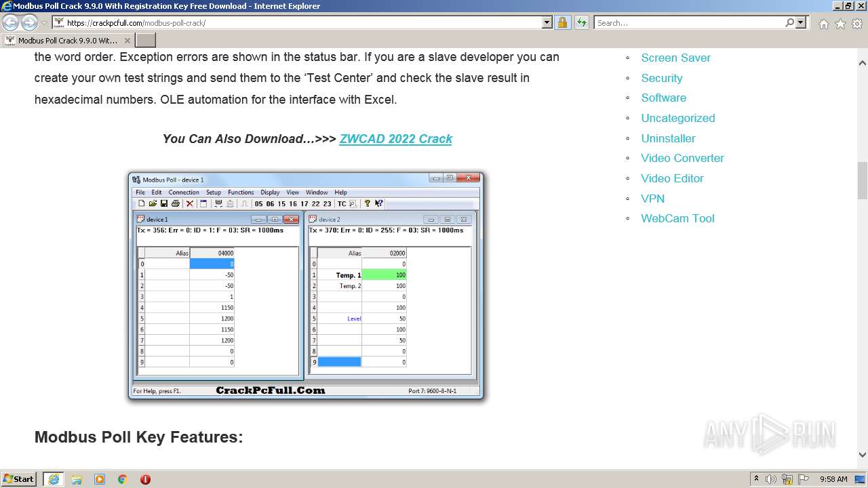
Task: Open the recent pages dropdown arrow
Action: [x=45, y=22]
